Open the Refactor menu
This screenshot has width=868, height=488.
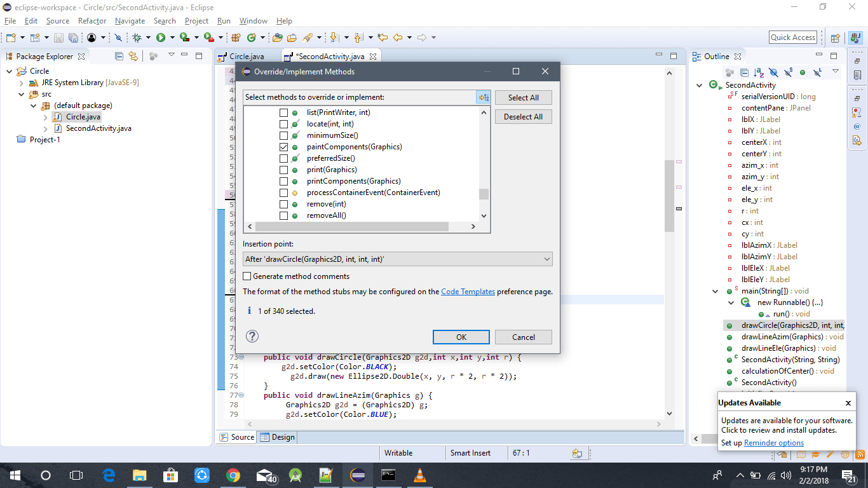tap(92, 21)
